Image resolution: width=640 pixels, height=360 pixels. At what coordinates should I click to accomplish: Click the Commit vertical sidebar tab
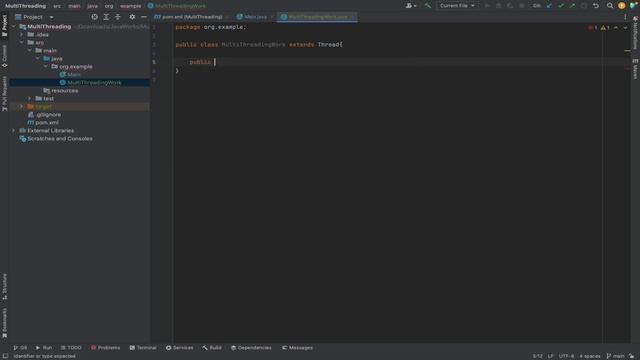[4, 56]
